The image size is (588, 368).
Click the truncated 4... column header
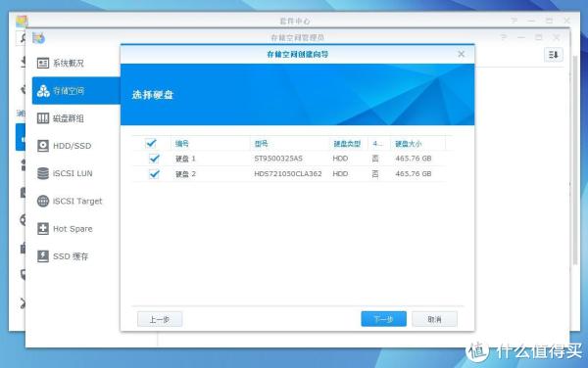click(x=377, y=143)
